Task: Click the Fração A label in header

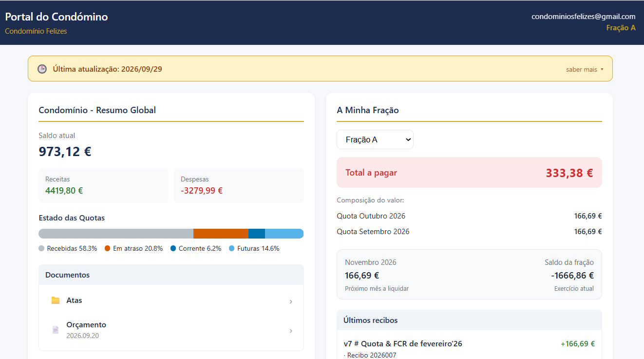Action: tap(621, 28)
